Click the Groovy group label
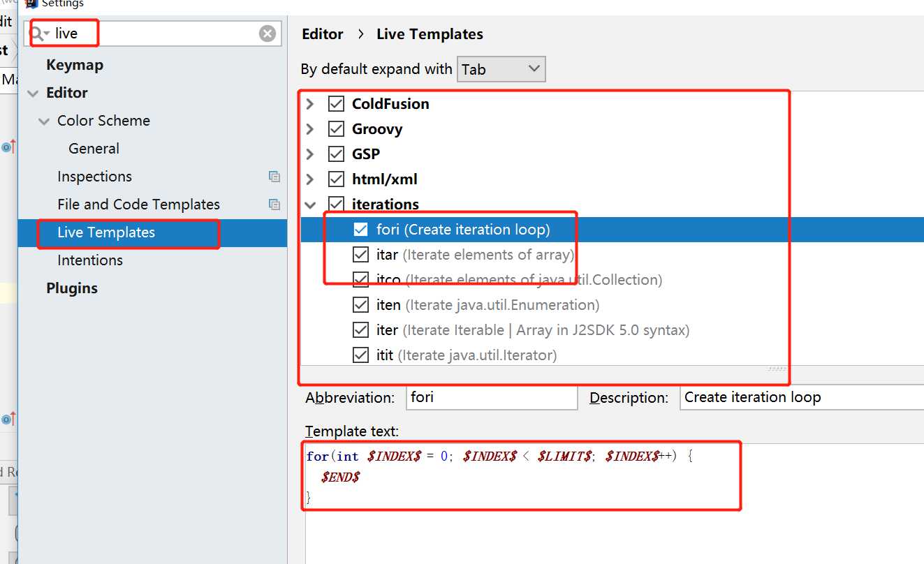Screen dimensions: 924x564 (x=377, y=129)
